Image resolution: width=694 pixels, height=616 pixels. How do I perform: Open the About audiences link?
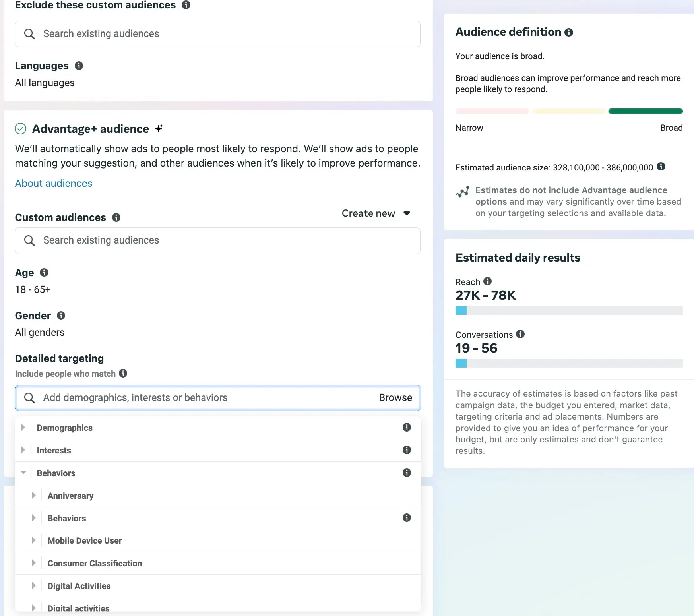coord(53,183)
